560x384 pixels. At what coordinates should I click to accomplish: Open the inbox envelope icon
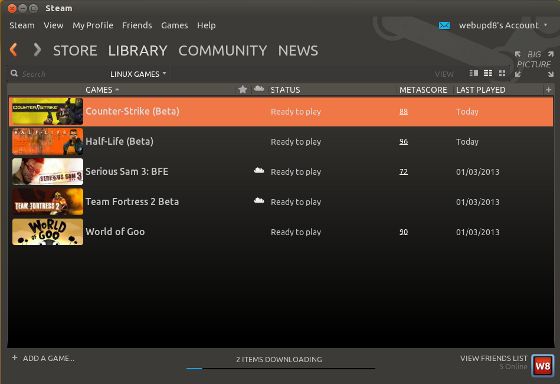tap(444, 25)
